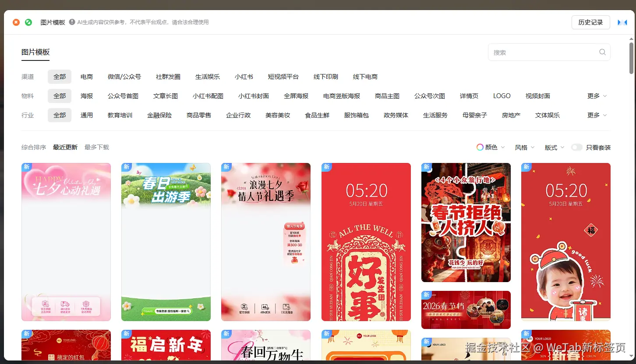Sort by 最近更新
Viewport: 636px width, 364px height.
pyautogui.click(x=65, y=147)
